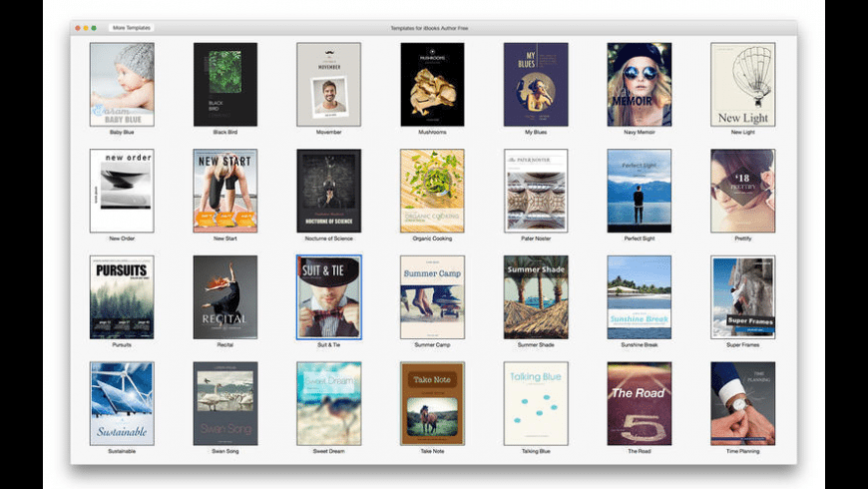Viewport: 868px width, 489px height.
Task: Click the 'Time Planning' caption label
Action: coord(743,451)
